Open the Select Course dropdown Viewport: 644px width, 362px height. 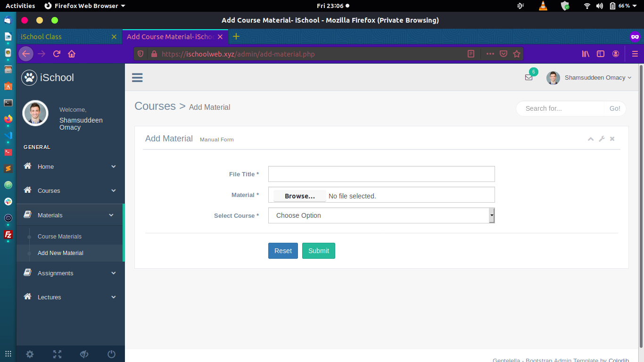point(381,215)
